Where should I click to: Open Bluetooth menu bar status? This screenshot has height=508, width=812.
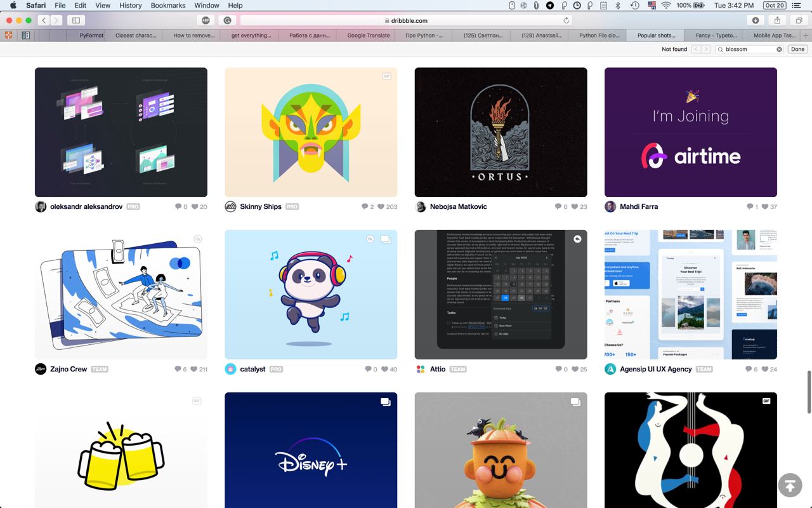(619, 5)
